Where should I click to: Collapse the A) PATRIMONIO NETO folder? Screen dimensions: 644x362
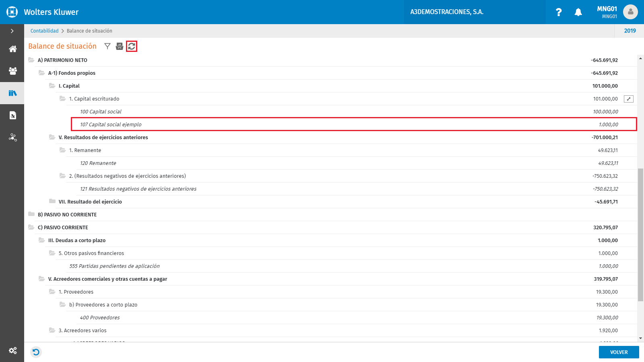click(31, 60)
